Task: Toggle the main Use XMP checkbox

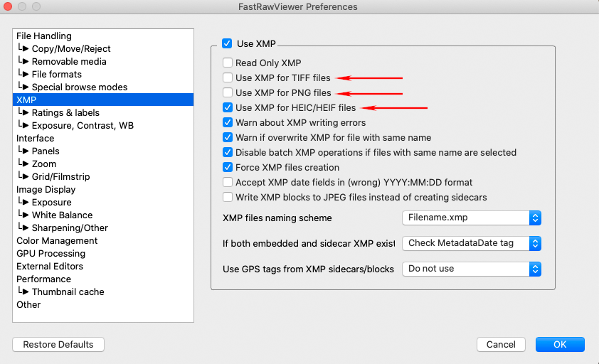Action: pos(228,44)
